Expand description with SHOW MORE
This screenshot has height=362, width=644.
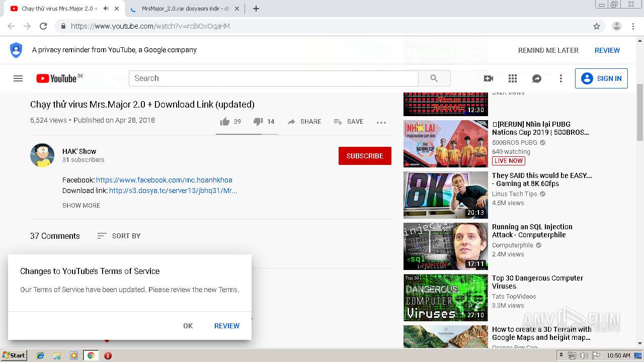82,205
